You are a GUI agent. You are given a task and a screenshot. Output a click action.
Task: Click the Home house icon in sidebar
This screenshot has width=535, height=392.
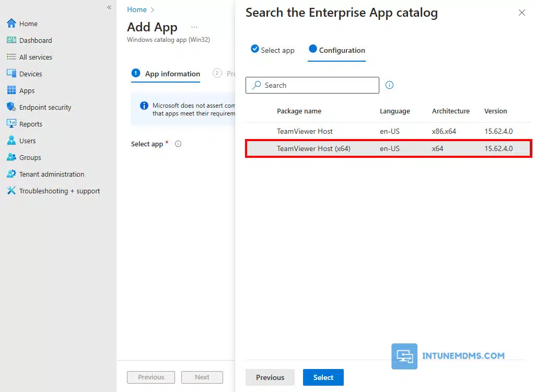(11, 23)
